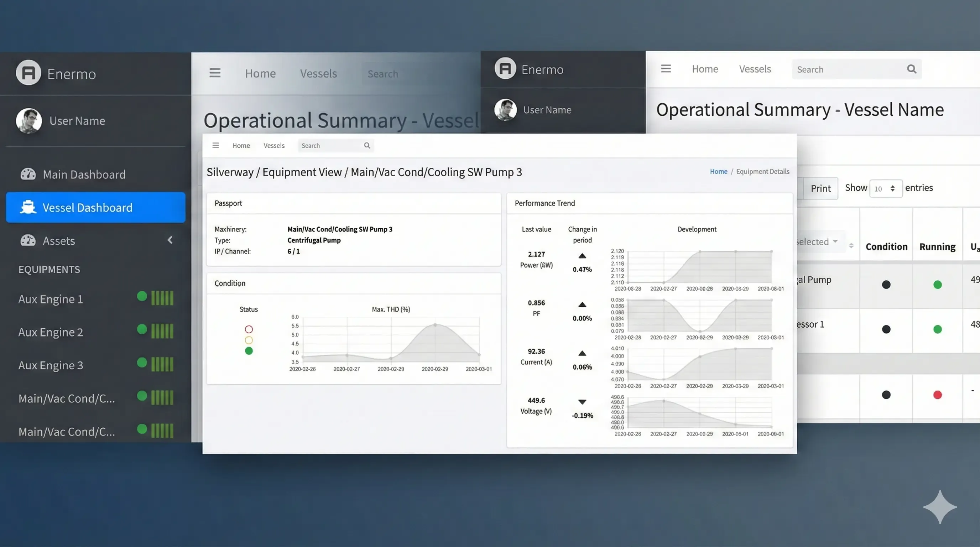The width and height of the screenshot is (980, 547).
Task: Toggle the red status radio in Condition panel
Action: pos(249,329)
